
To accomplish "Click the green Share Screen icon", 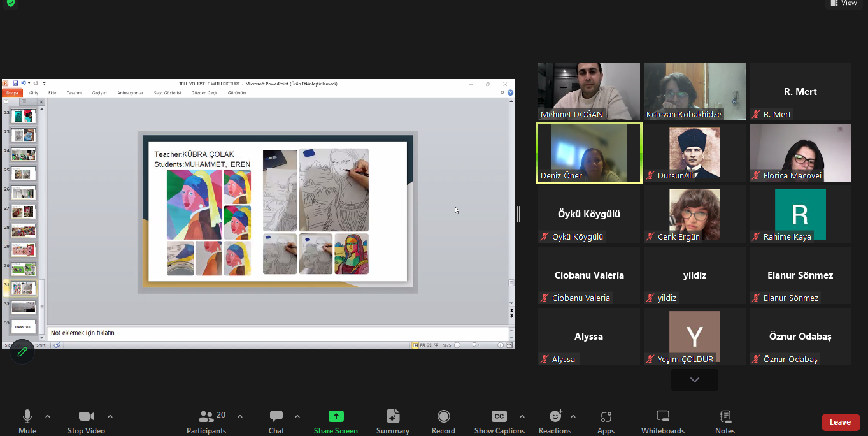I will (336, 416).
